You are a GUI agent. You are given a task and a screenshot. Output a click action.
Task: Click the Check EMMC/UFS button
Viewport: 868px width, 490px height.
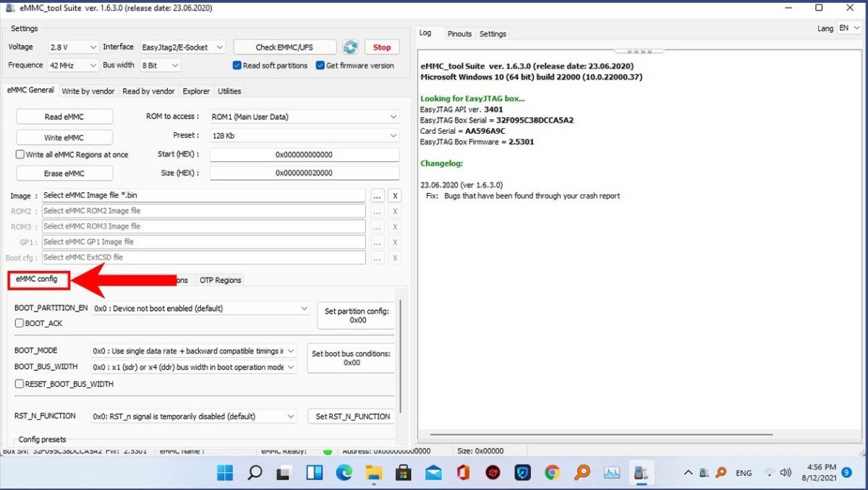[285, 47]
